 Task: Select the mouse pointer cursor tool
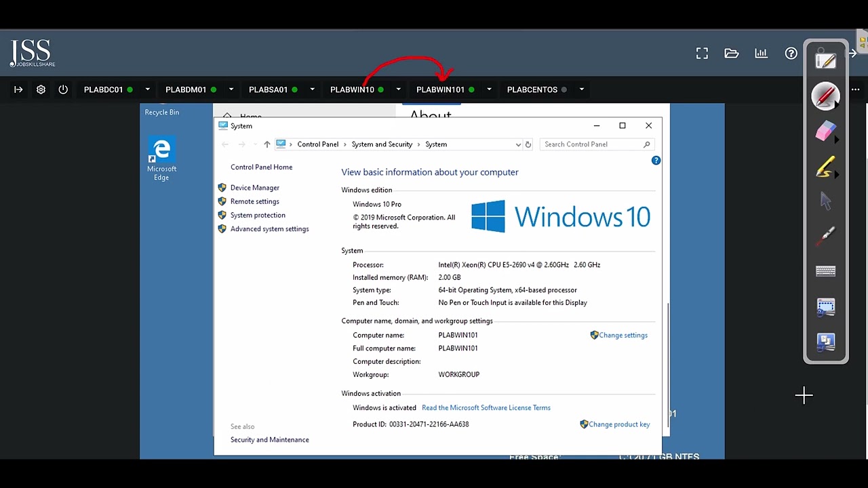(x=825, y=201)
